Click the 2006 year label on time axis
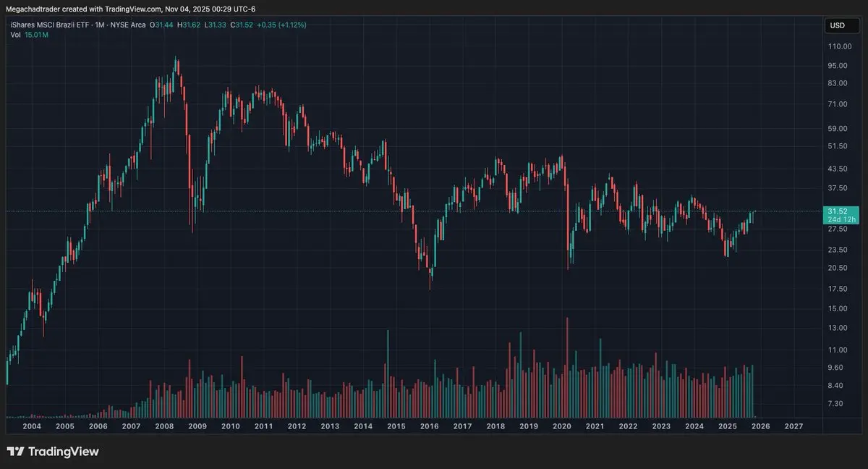 pyautogui.click(x=98, y=427)
